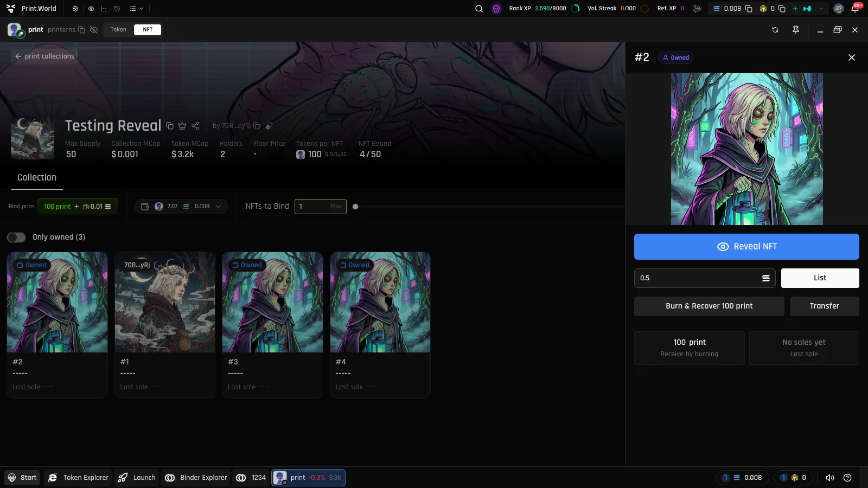Screen dimensions: 868x488
Task: Open Token Explorer from taskbar
Action: 78,478
